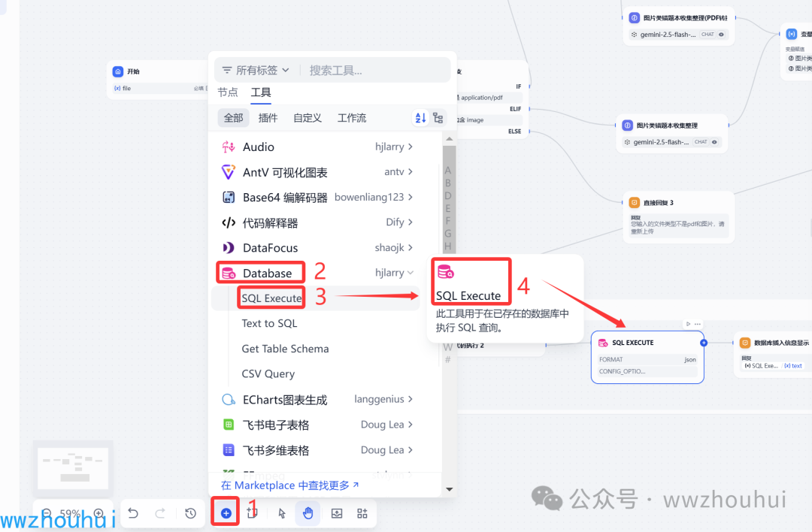
Task: Click the DataFocus icon
Action: [x=229, y=248]
